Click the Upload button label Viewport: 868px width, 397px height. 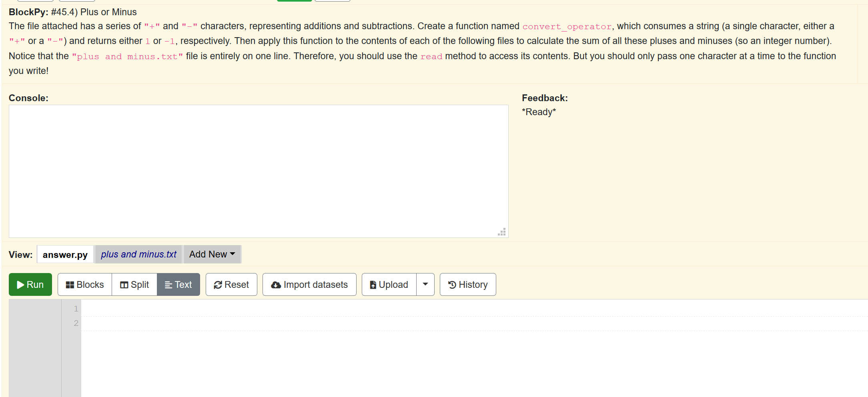pos(393,284)
